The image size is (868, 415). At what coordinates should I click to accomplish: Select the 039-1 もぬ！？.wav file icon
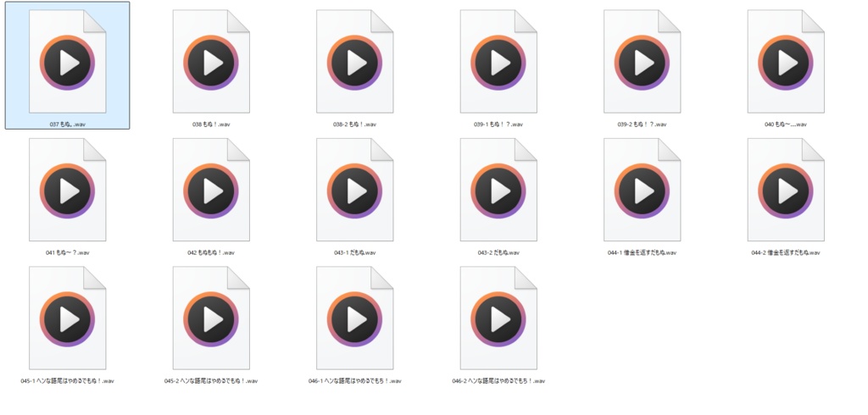498,62
